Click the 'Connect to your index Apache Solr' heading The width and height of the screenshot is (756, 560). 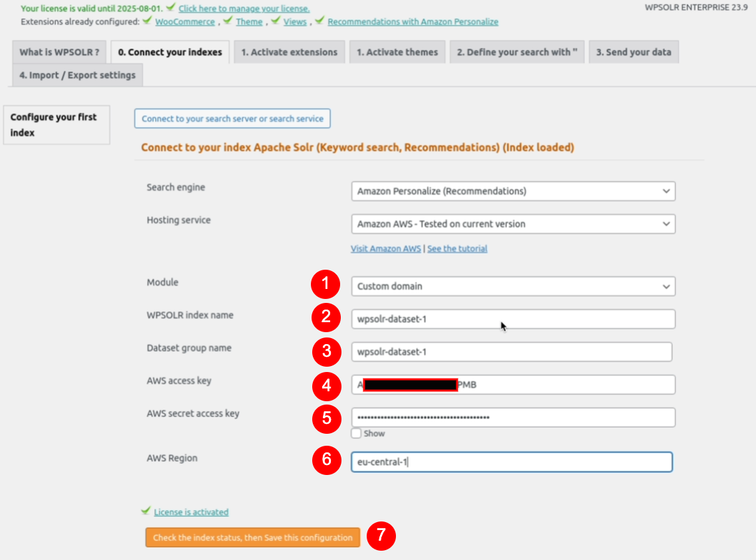357,147
